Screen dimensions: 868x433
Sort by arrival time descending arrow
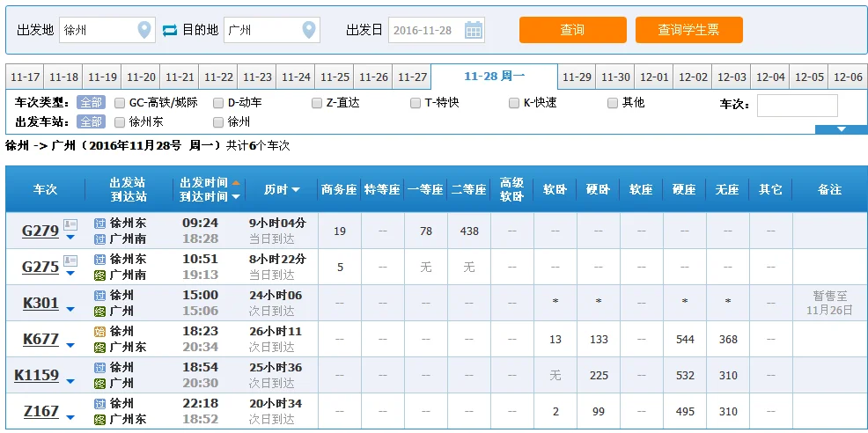(x=236, y=197)
